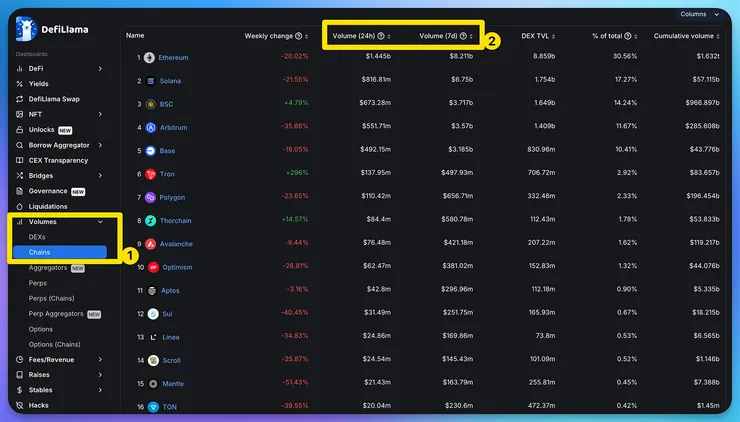
Task: Click the Tron chain icon
Action: (x=151, y=174)
